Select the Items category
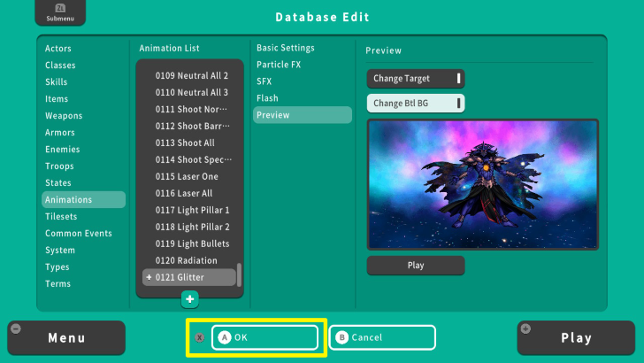The height and width of the screenshot is (363, 644). [57, 98]
